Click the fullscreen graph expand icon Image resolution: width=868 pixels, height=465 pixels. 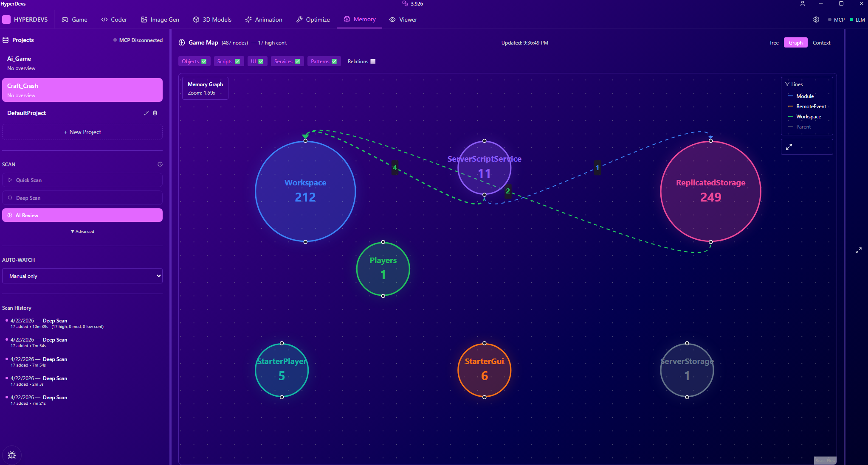click(x=789, y=147)
